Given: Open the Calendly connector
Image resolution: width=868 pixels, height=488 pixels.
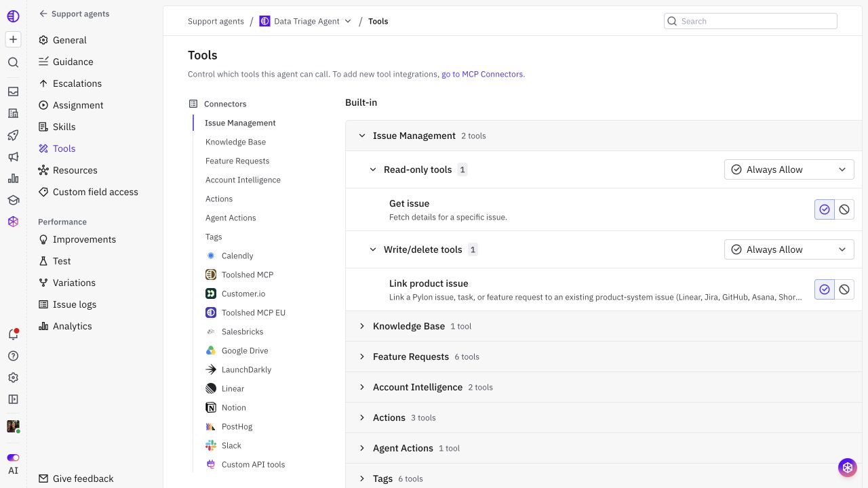Looking at the screenshot, I should tap(237, 256).
